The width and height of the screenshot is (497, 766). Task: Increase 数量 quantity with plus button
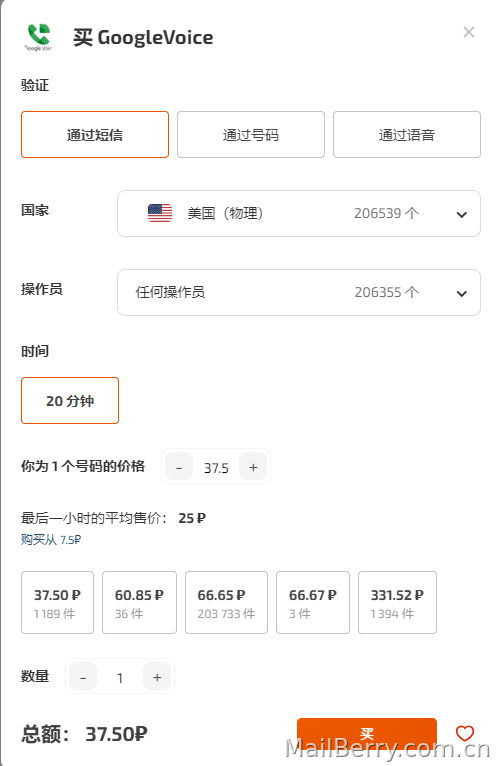tap(157, 677)
